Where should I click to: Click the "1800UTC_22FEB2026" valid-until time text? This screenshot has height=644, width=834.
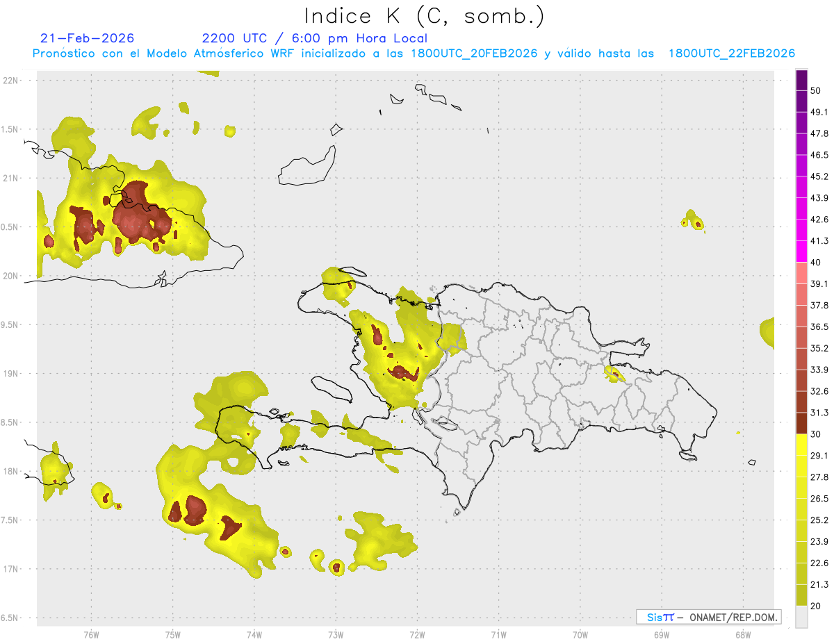732,53
